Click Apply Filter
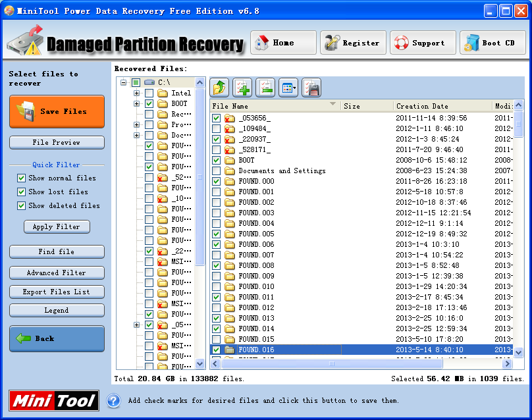This screenshot has width=532, height=420. point(57,226)
